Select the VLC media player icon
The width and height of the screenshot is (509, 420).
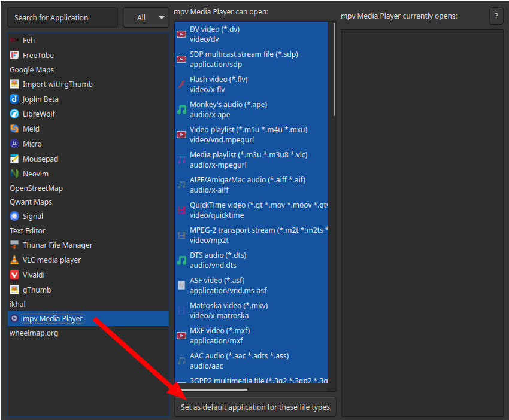point(13,260)
